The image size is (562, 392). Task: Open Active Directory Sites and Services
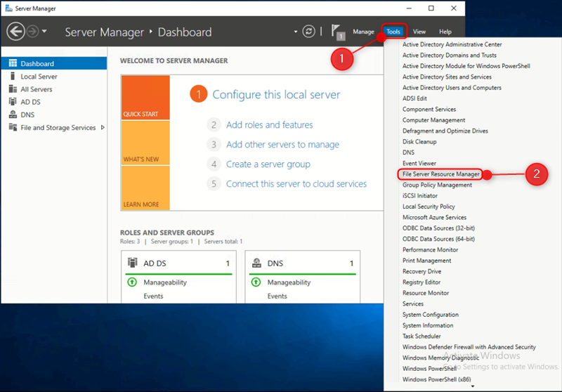447,77
